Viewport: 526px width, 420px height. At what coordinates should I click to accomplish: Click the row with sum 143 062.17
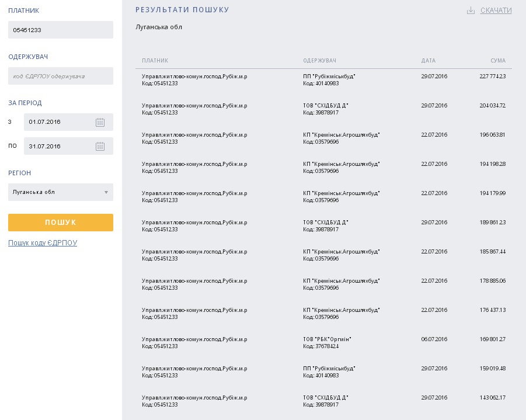pyautogui.click(x=323, y=401)
